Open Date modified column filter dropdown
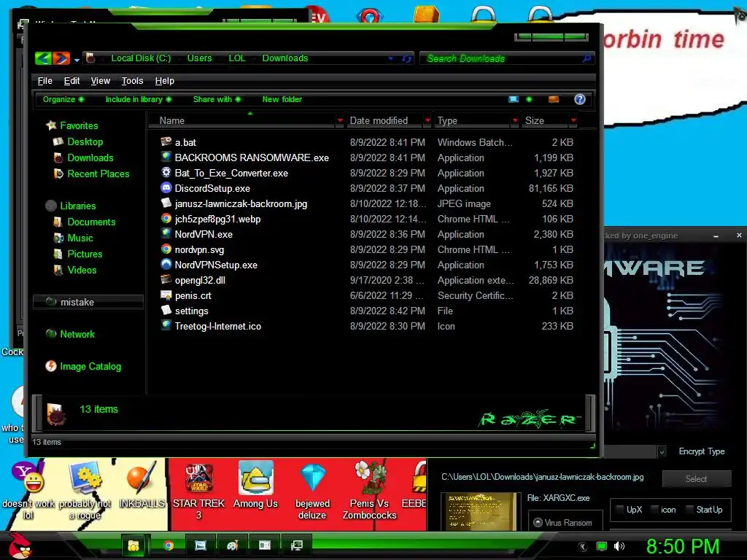 point(427,120)
